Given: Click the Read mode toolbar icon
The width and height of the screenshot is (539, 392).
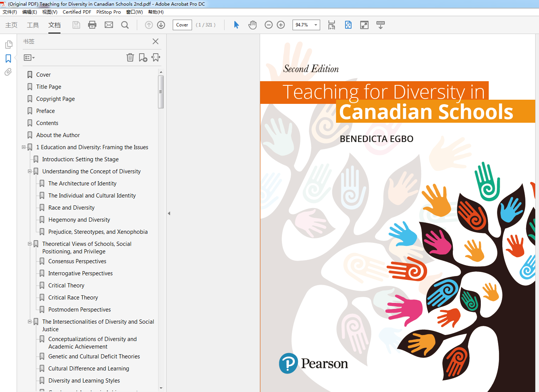Looking at the screenshot, I should 381,25.
